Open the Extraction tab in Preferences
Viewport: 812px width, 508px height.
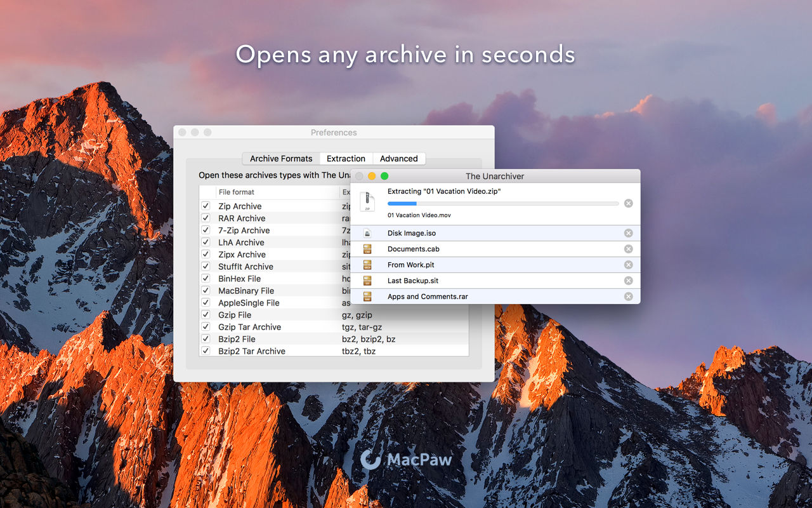tap(346, 159)
